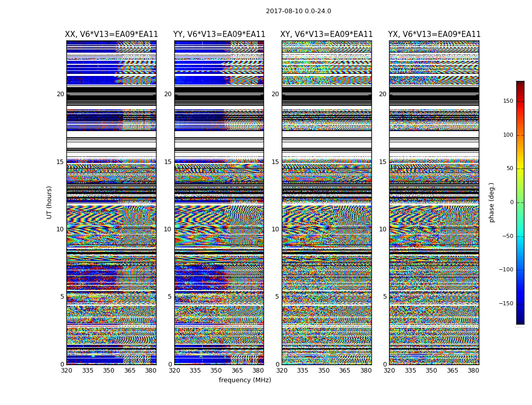Click the 350 frequency tick under XX panel
This screenshot has height=405, width=532.
[x=108, y=371]
